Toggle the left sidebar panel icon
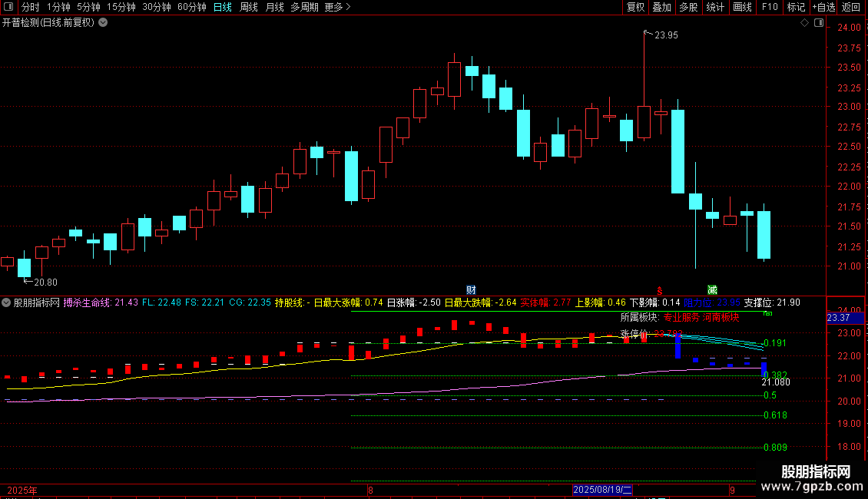This screenshot has width=868, height=499. tap(8, 7)
